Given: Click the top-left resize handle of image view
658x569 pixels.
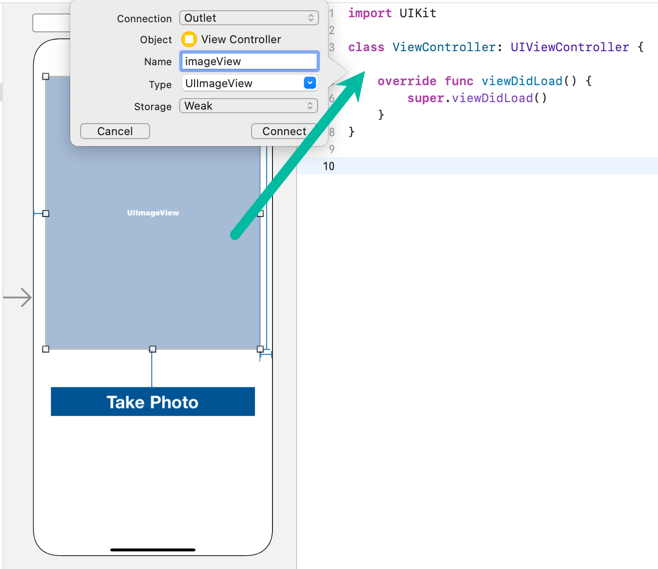Looking at the screenshot, I should (46, 76).
